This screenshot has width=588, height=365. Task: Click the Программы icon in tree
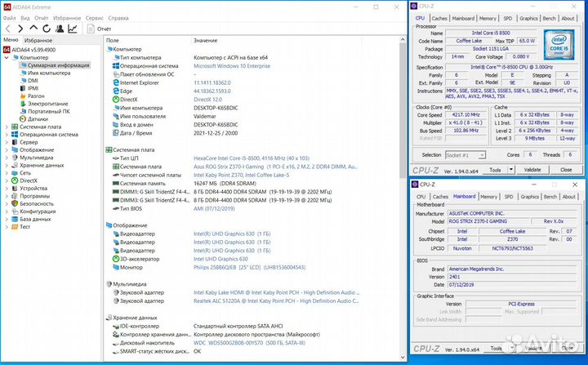15,196
